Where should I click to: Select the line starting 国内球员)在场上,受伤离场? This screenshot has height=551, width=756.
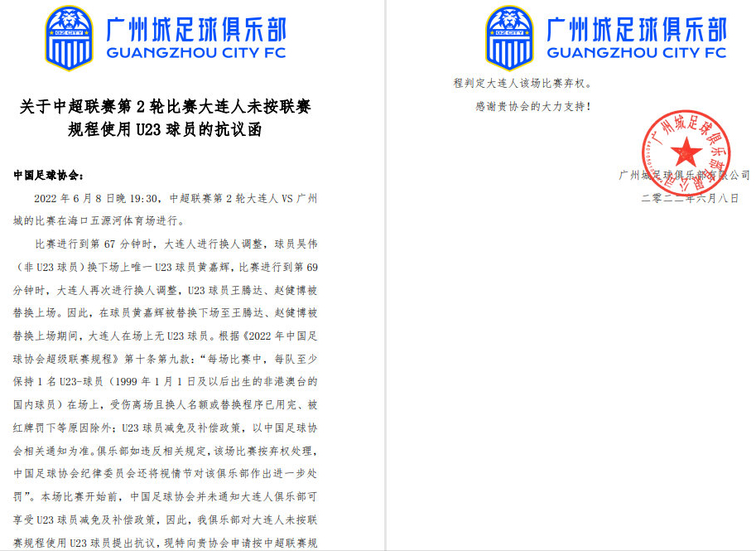(x=166, y=405)
